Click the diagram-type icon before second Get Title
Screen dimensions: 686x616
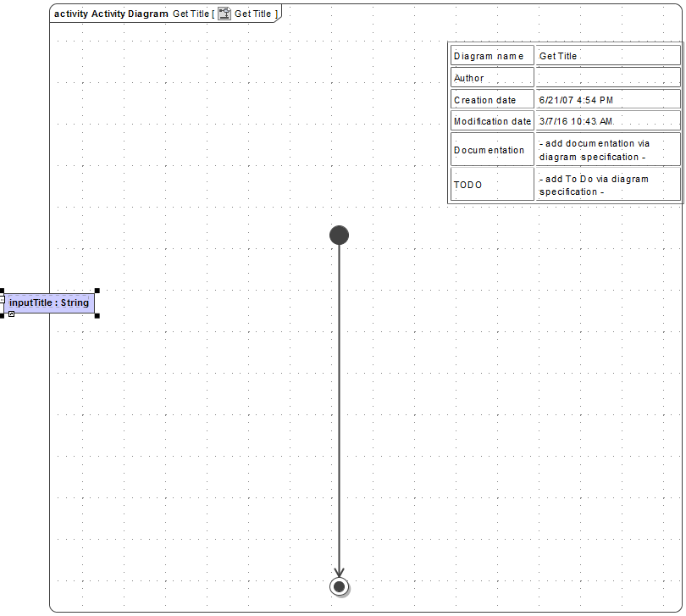[x=224, y=14]
